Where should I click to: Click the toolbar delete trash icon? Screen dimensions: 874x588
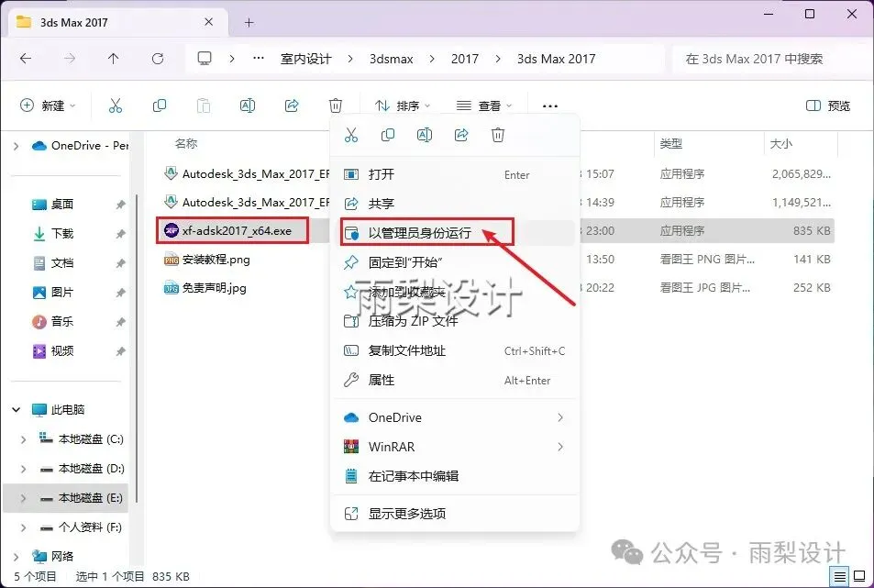(336, 105)
